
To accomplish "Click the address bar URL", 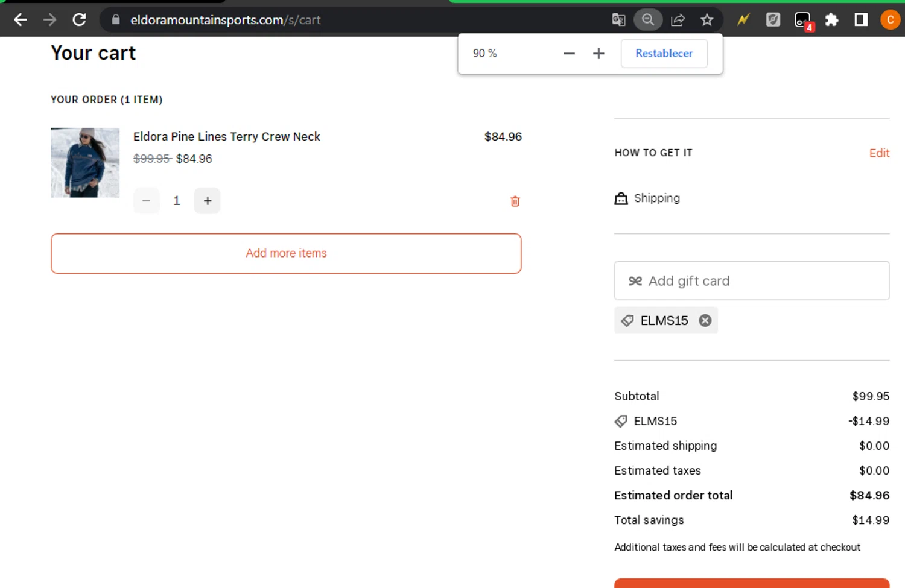I will click(226, 20).
